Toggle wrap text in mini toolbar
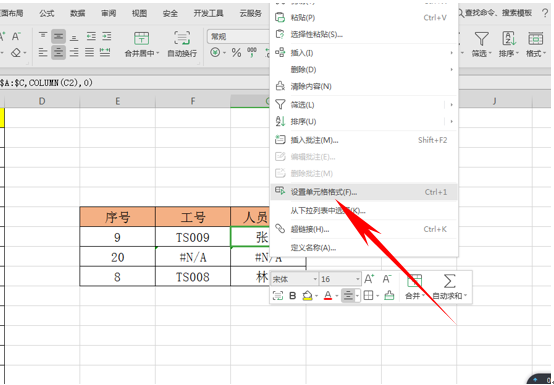554x385 pixels. pos(278,295)
